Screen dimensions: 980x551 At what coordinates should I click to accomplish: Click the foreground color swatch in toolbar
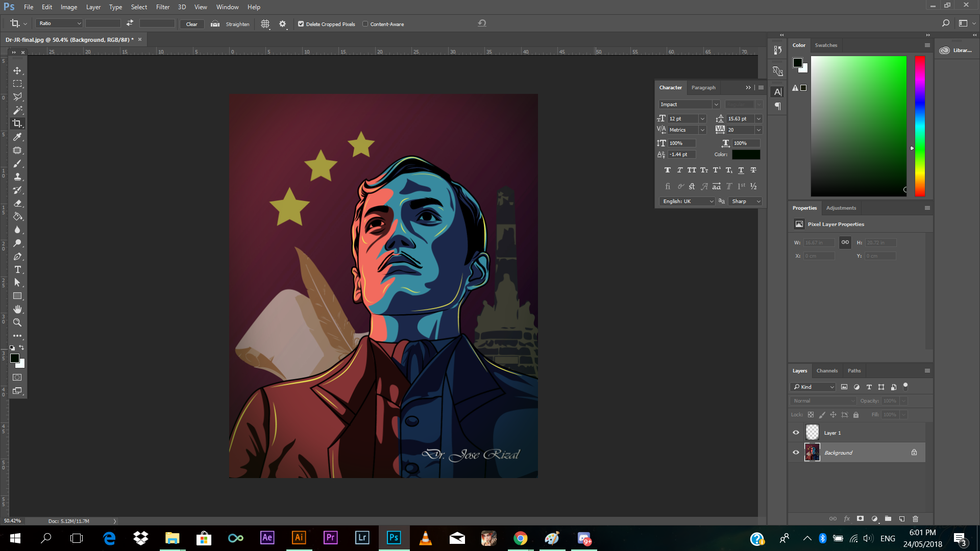coord(15,358)
